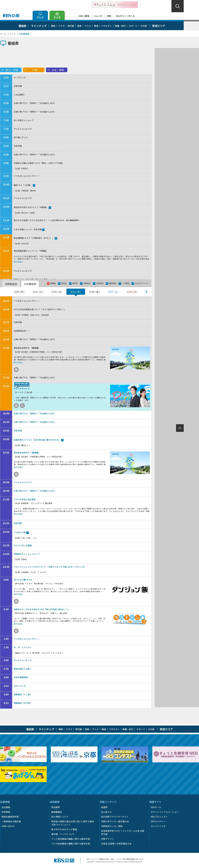Open カルチャー / ホール in the header menu
The width and height of the screenshot is (199, 868).
pyautogui.click(x=125, y=16)
